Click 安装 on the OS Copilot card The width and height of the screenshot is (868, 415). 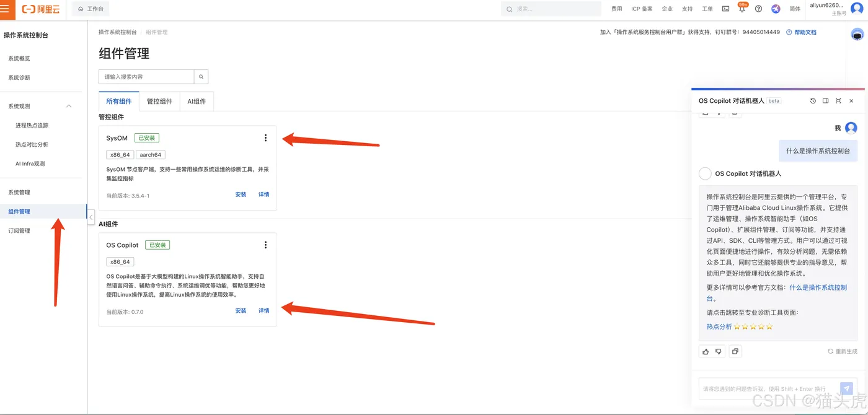pos(241,311)
